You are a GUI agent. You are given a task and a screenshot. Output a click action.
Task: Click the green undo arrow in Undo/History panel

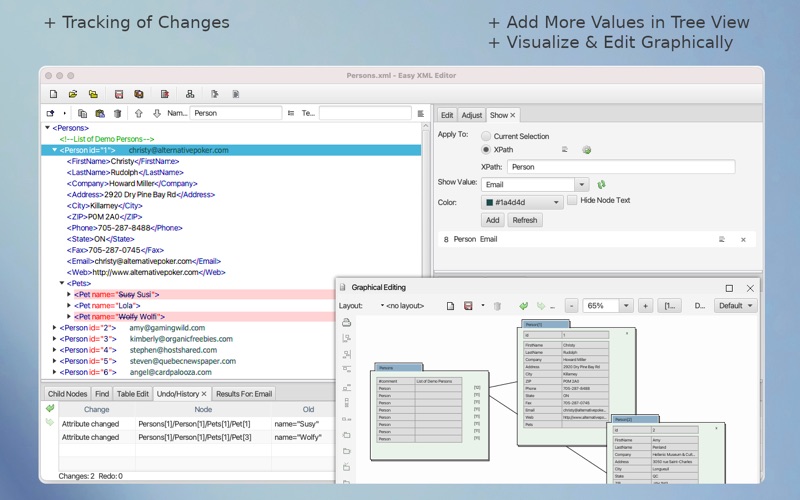pyautogui.click(x=50, y=408)
